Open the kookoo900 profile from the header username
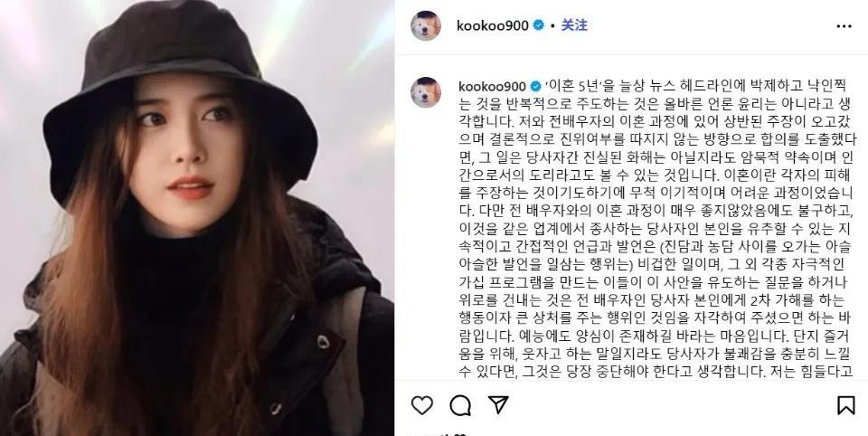Viewport: 868px width, 436px height. [x=493, y=25]
